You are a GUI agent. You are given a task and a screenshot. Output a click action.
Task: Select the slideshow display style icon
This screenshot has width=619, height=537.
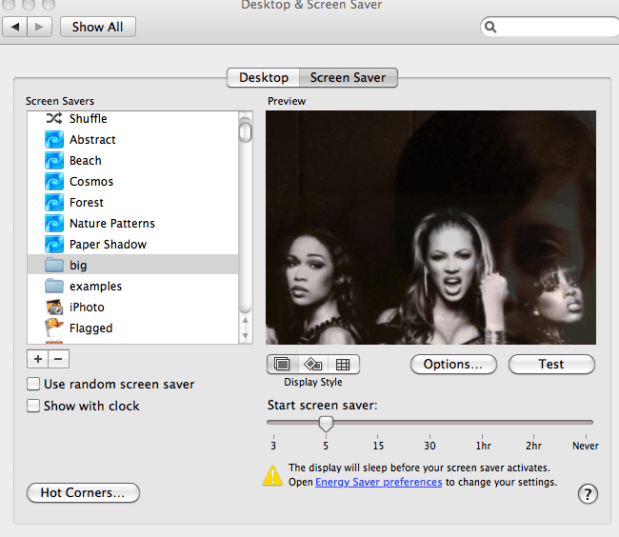[x=282, y=365]
